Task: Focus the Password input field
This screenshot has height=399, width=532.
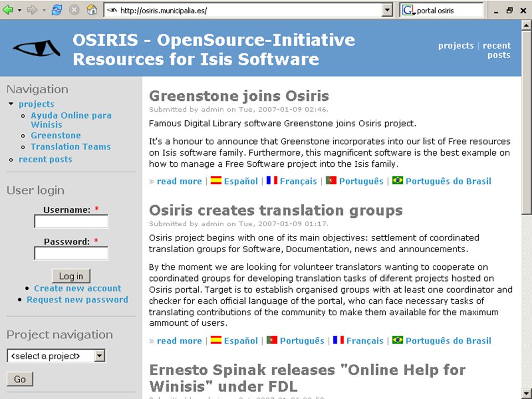Action: point(71,253)
